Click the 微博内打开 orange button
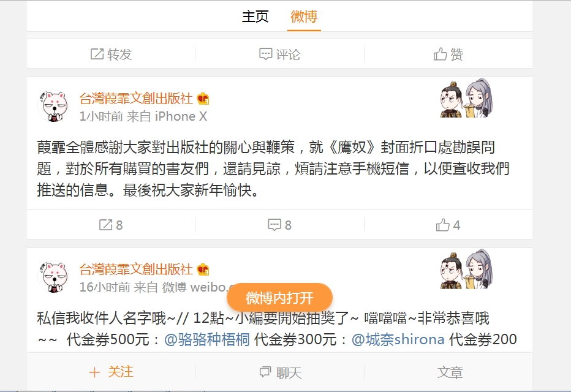The image size is (571, 392). tap(279, 298)
